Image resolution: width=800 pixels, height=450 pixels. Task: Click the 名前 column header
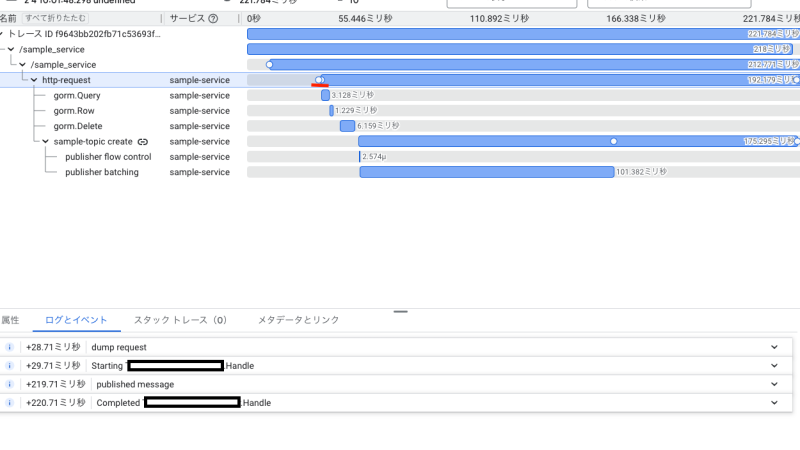click(x=8, y=18)
